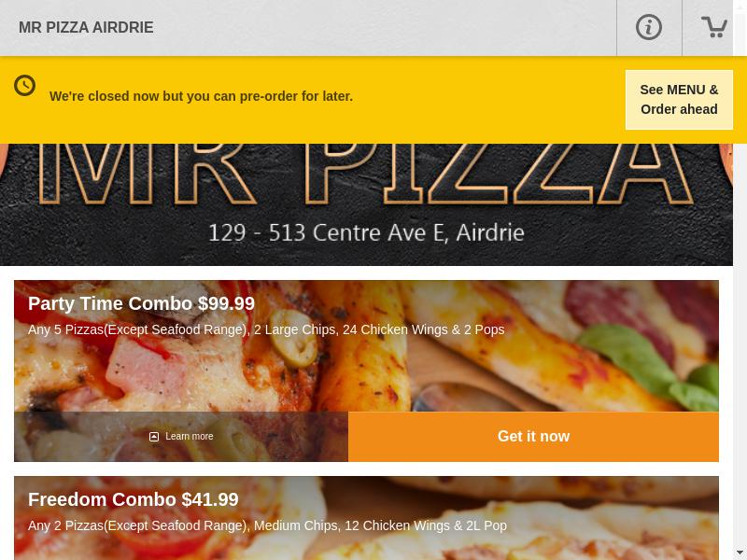The image size is (747, 560).
Task: Click the Party Time Combo description text
Action: [x=266, y=329]
